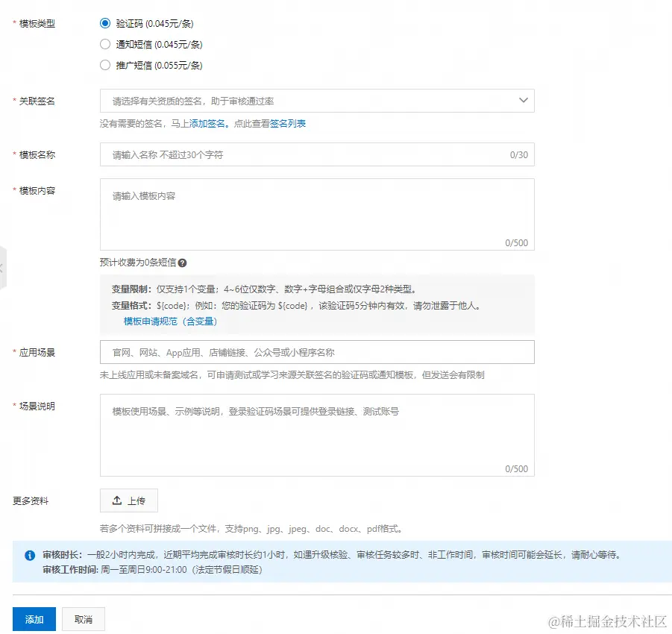Click the supported file formats hint text

(x=251, y=529)
